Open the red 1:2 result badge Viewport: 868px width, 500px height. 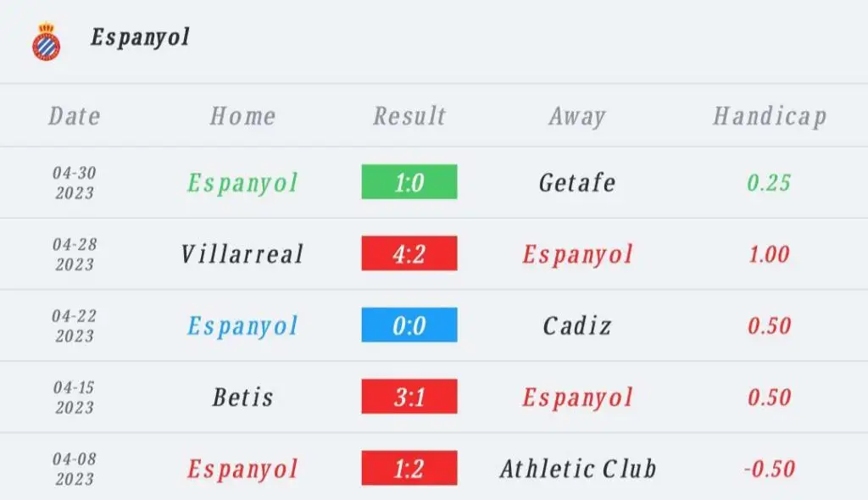[x=409, y=468]
